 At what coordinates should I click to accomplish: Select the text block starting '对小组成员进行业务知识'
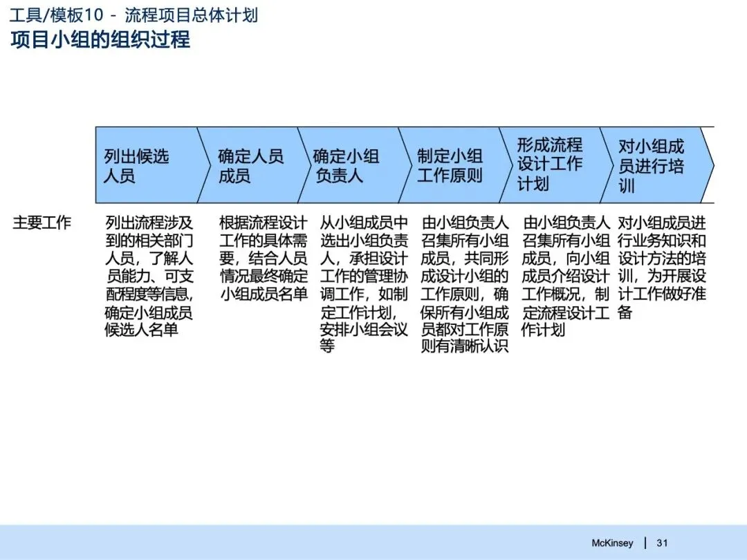coord(662,267)
